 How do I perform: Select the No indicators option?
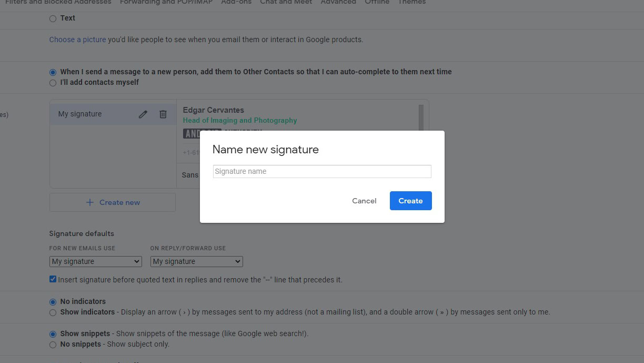click(x=53, y=302)
